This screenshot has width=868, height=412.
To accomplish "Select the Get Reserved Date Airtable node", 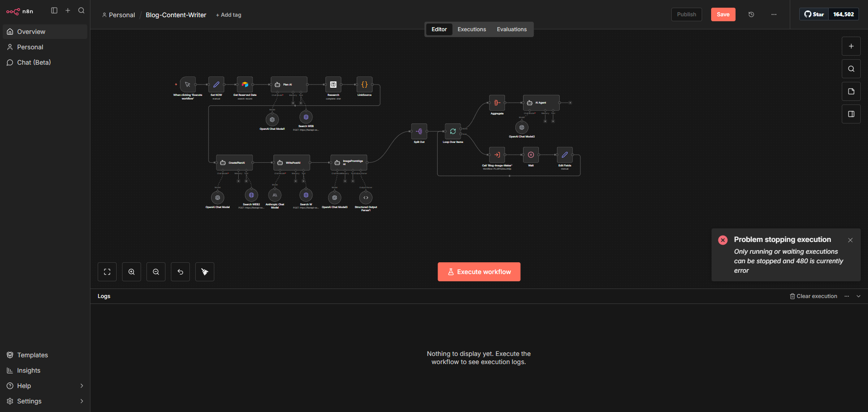I will (x=245, y=85).
